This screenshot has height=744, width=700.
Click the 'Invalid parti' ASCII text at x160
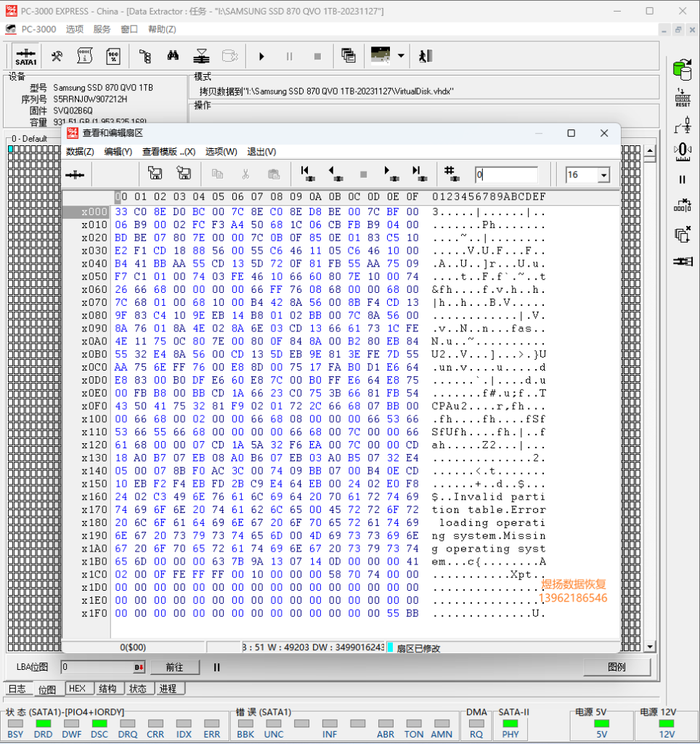click(x=500, y=497)
